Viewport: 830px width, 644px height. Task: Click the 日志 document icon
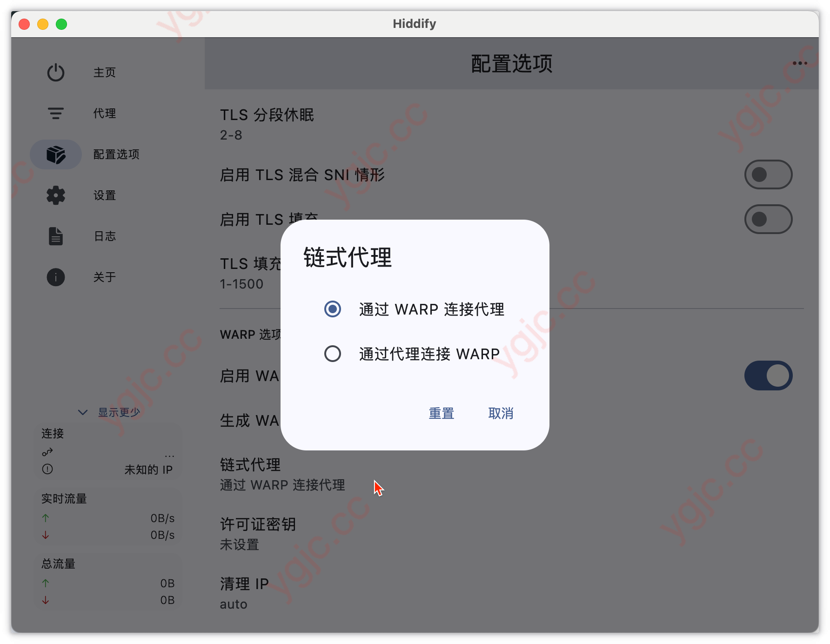pyautogui.click(x=55, y=236)
